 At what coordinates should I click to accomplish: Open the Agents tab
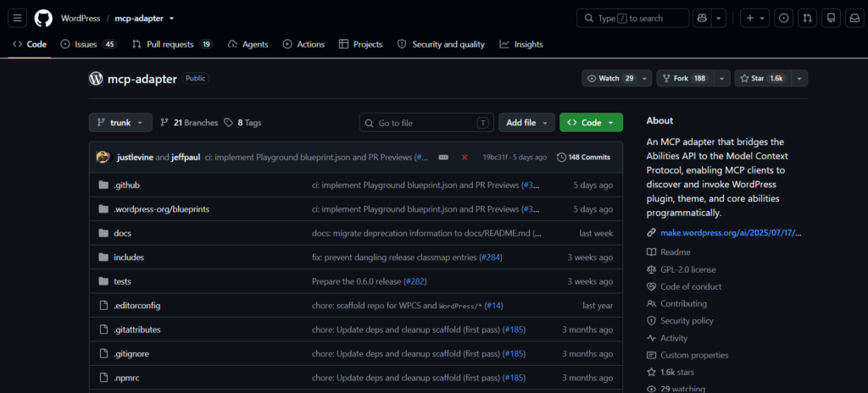[248, 44]
